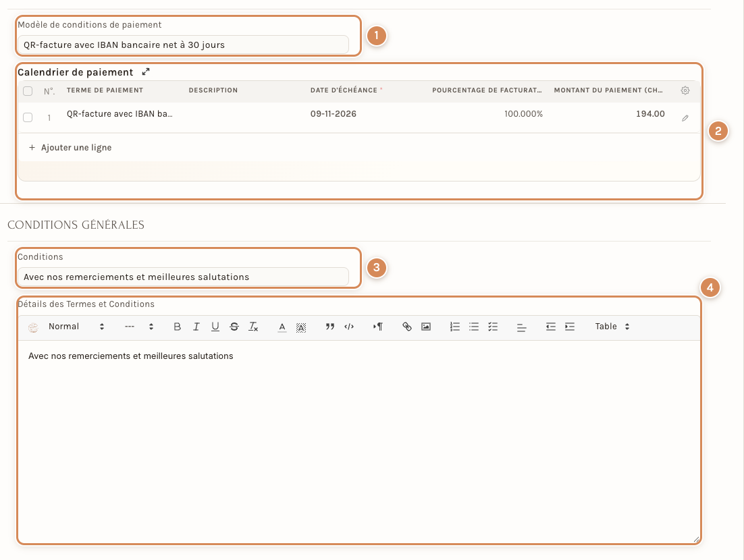Viewport: 744px width, 560px height.
Task: Click the POURCENTAGE DE FACTURAT… column header
Action: (487, 90)
